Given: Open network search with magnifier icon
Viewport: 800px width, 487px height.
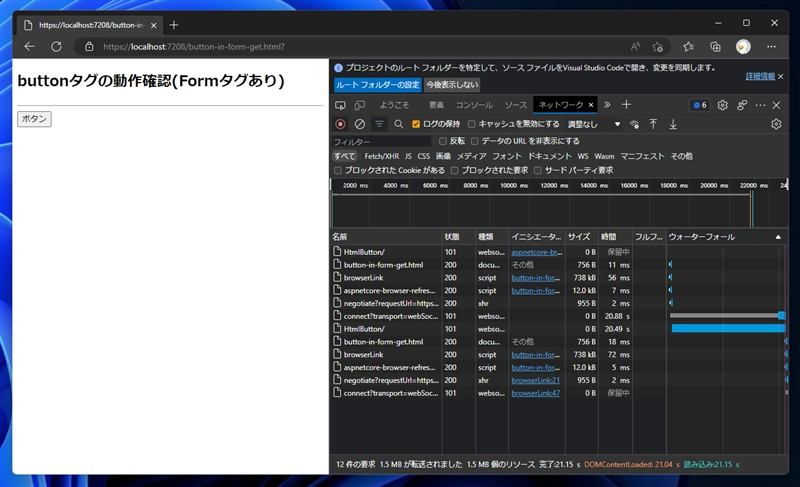Looking at the screenshot, I should tap(398, 124).
